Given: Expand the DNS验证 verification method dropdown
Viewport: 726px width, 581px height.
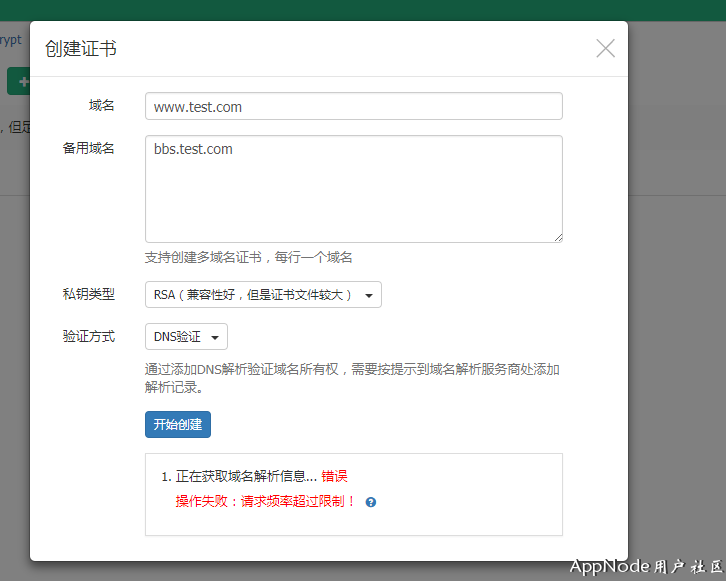Looking at the screenshot, I should point(186,337).
